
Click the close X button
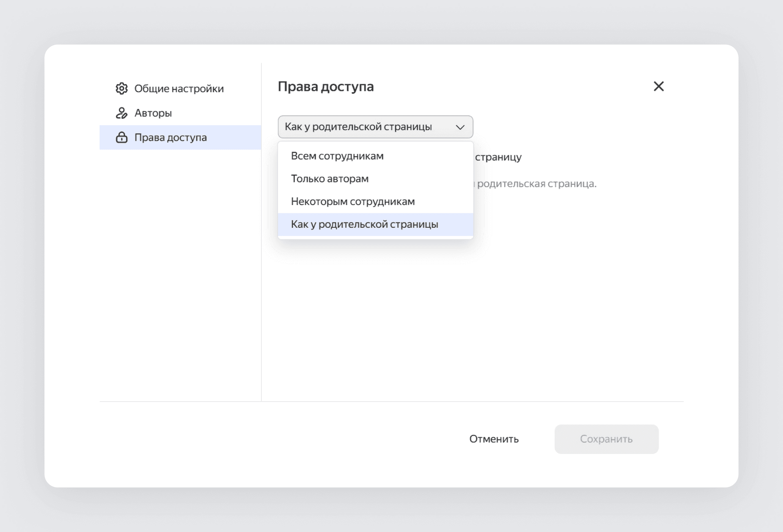(x=658, y=86)
